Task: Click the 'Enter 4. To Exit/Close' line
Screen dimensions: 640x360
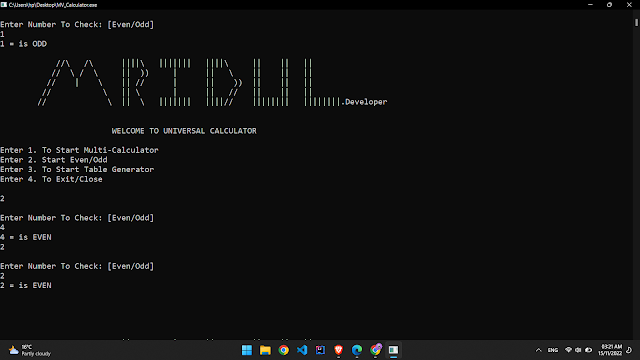Action: [x=51, y=179]
